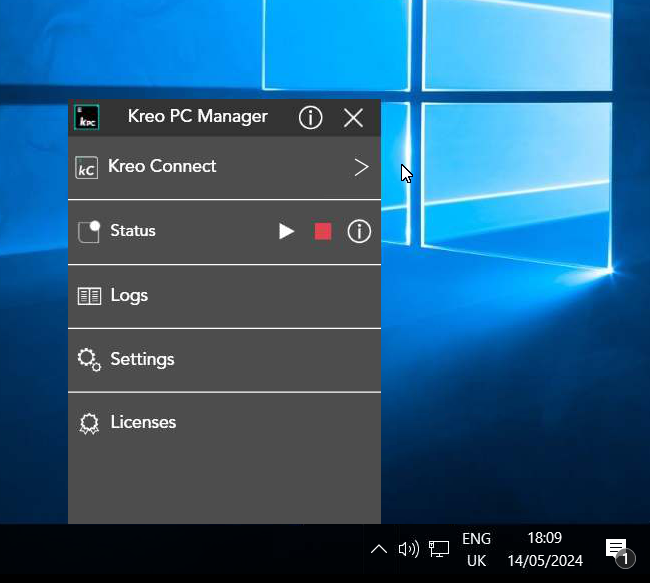Viewport: 650px width, 583px height.
Task: Open the Logs menu item
Action: tap(129, 296)
